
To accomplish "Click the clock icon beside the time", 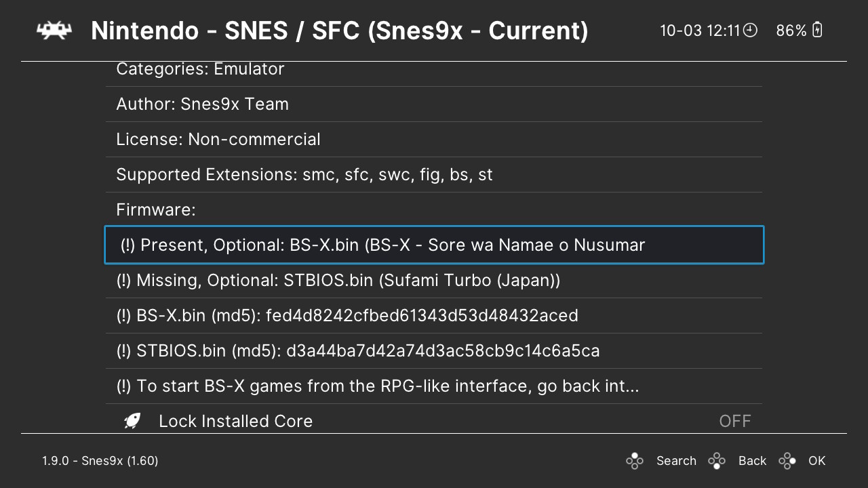I will [750, 30].
